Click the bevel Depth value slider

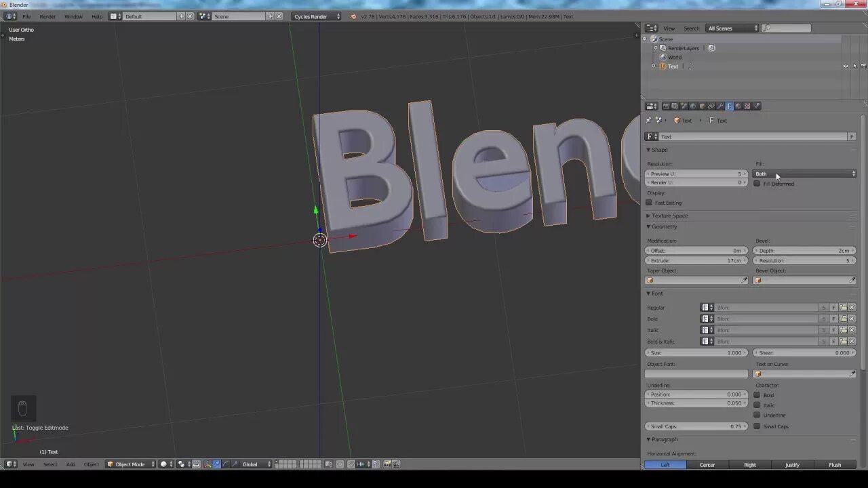(805, 251)
